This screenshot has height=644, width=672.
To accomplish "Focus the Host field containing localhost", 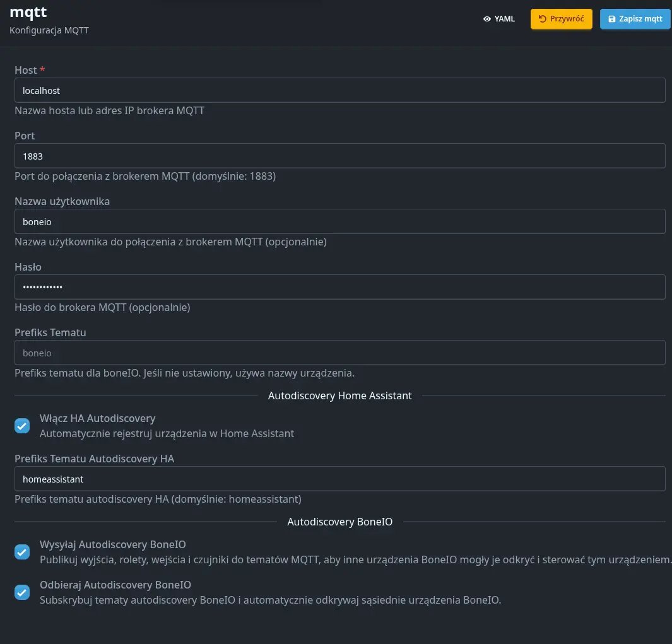I will point(339,90).
